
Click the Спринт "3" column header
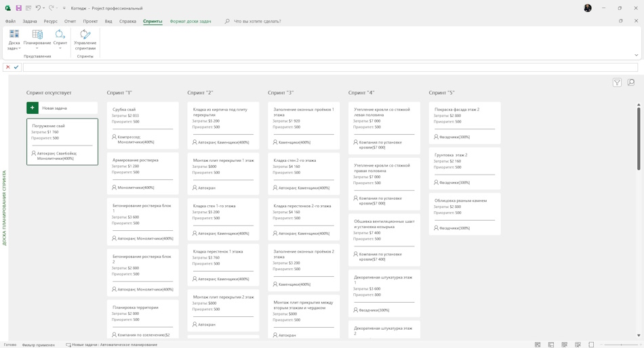coord(281,93)
